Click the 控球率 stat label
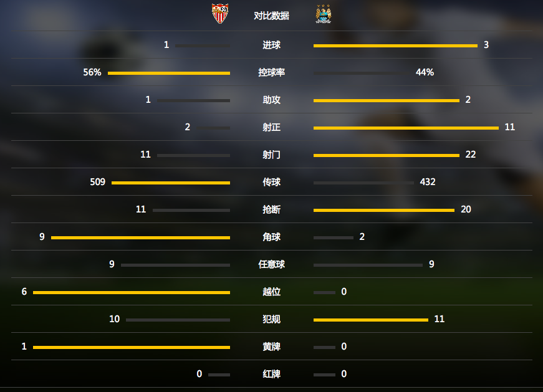This screenshot has width=543, height=392. 272,72
